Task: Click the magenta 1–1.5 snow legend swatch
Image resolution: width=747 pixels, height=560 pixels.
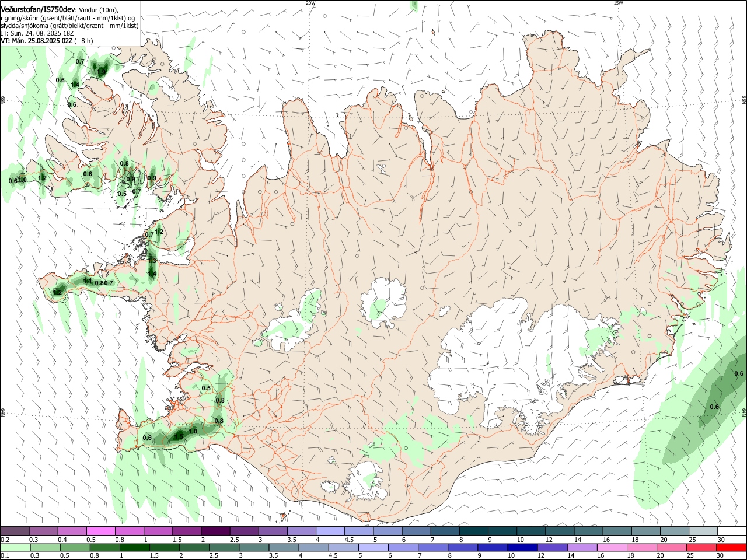Action: [158, 531]
